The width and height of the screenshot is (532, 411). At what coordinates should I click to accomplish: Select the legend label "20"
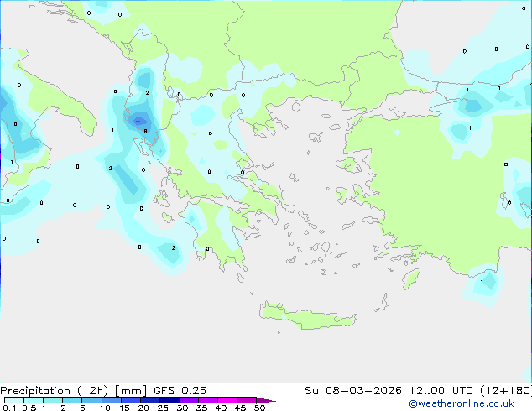143,408
